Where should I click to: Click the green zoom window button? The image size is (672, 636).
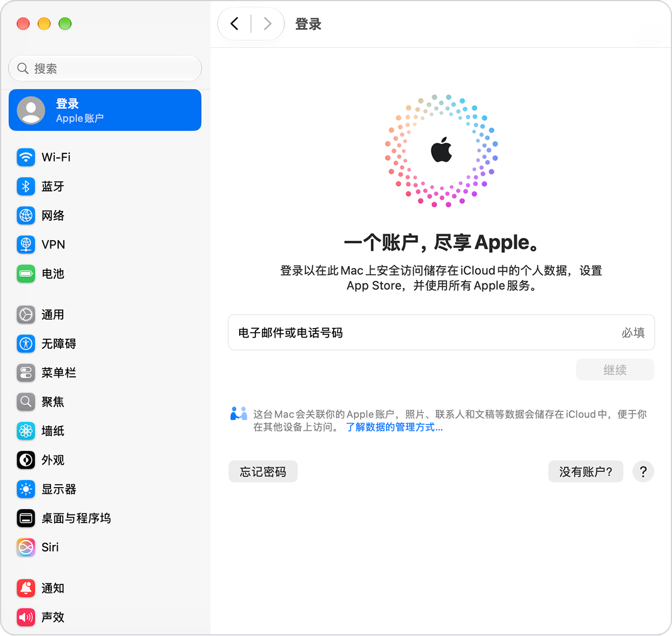(x=65, y=24)
